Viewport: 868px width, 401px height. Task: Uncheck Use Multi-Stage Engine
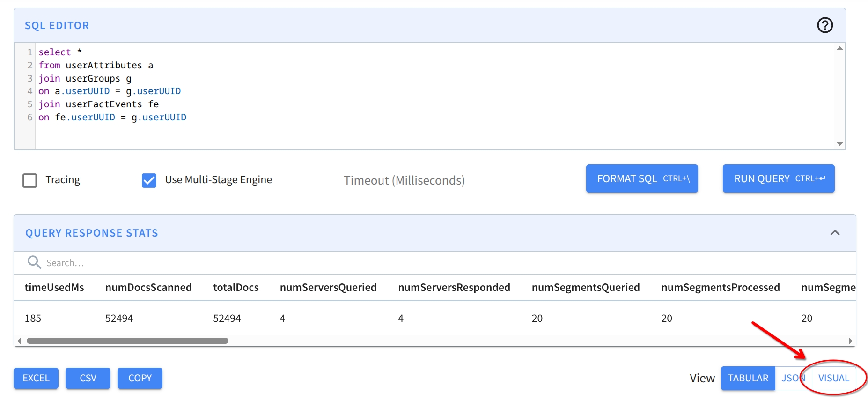coord(149,180)
